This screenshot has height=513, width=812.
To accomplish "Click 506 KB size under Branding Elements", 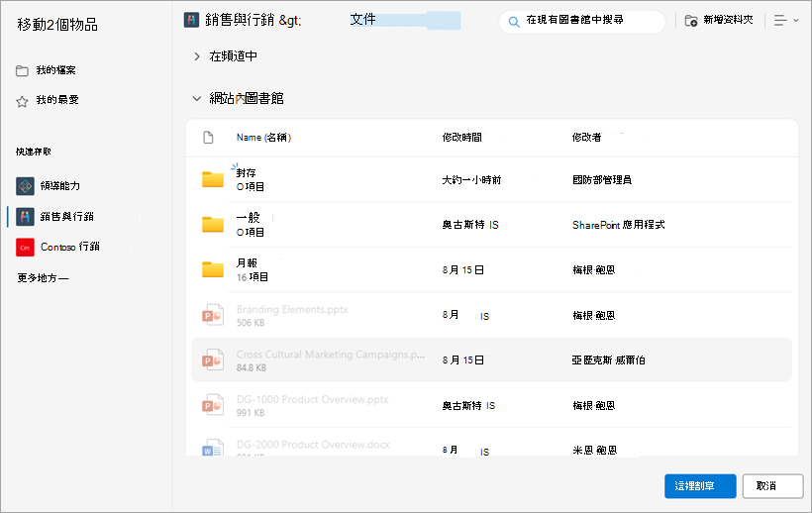I will 251,323.
